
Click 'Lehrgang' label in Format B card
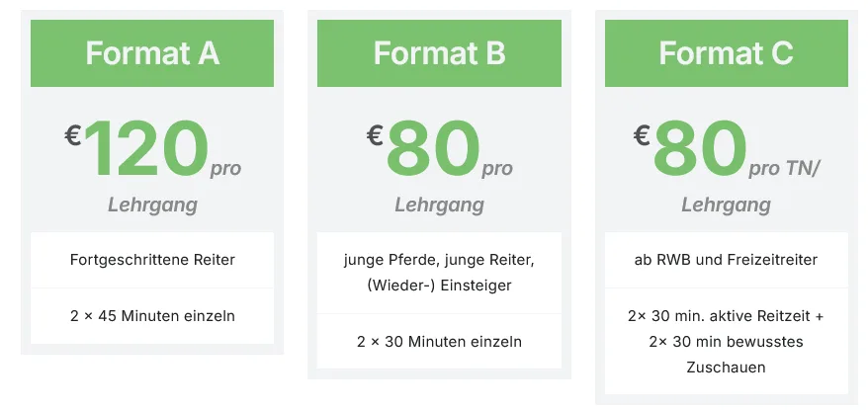click(x=439, y=205)
